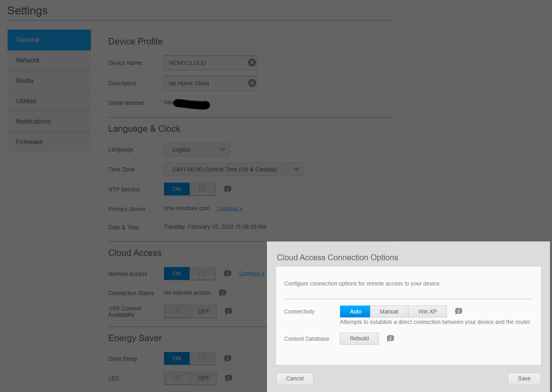Click the Language & Clock heading

click(144, 129)
